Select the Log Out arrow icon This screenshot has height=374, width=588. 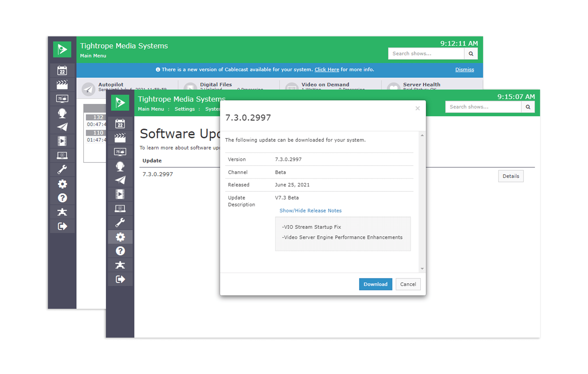pos(120,279)
